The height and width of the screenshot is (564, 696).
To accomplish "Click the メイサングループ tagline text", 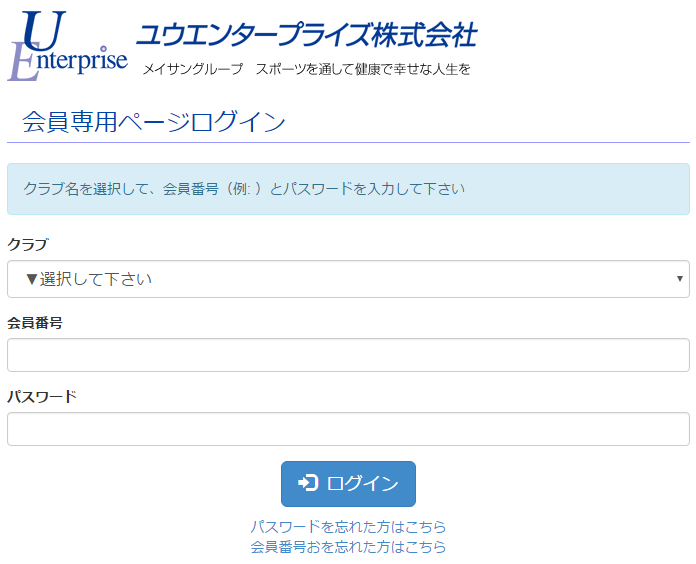I will coord(193,69).
